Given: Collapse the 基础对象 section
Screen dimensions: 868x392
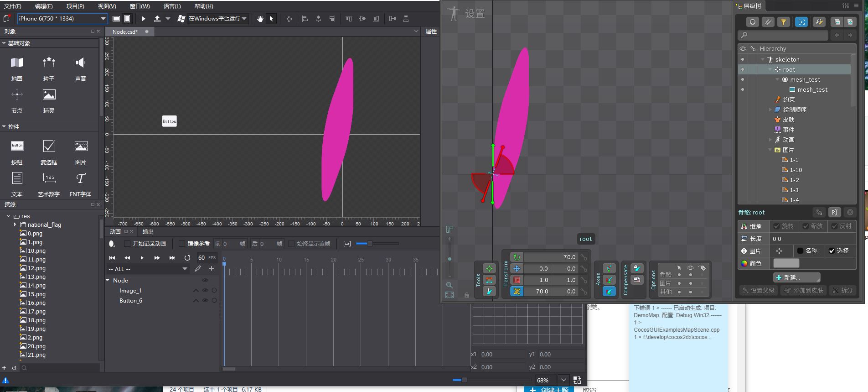Looking at the screenshot, I should click(x=4, y=43).
